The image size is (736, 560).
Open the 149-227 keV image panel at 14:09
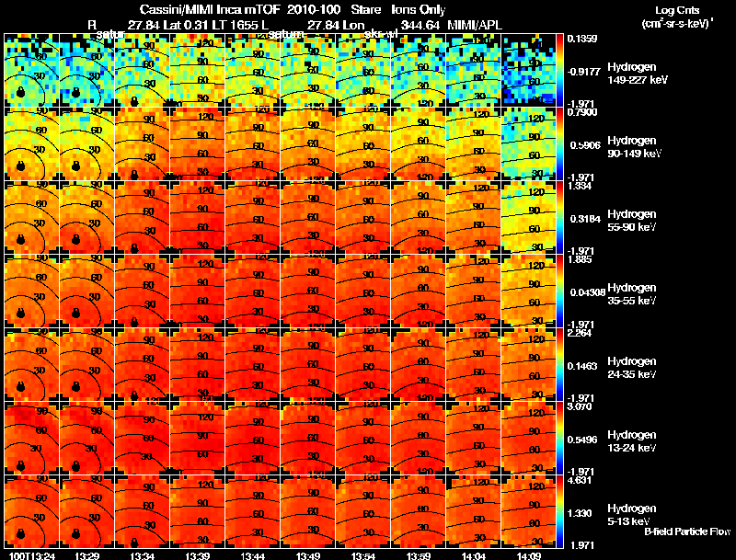click(x=528, y=70)
